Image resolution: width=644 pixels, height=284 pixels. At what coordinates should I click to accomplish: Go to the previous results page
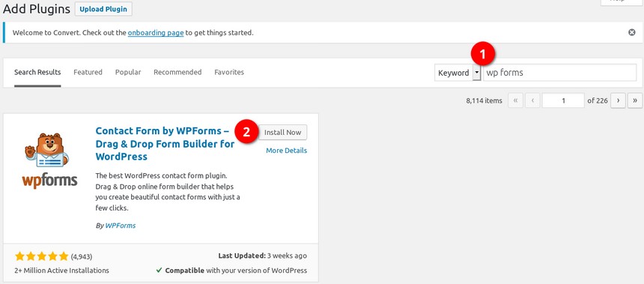point(532,100)
